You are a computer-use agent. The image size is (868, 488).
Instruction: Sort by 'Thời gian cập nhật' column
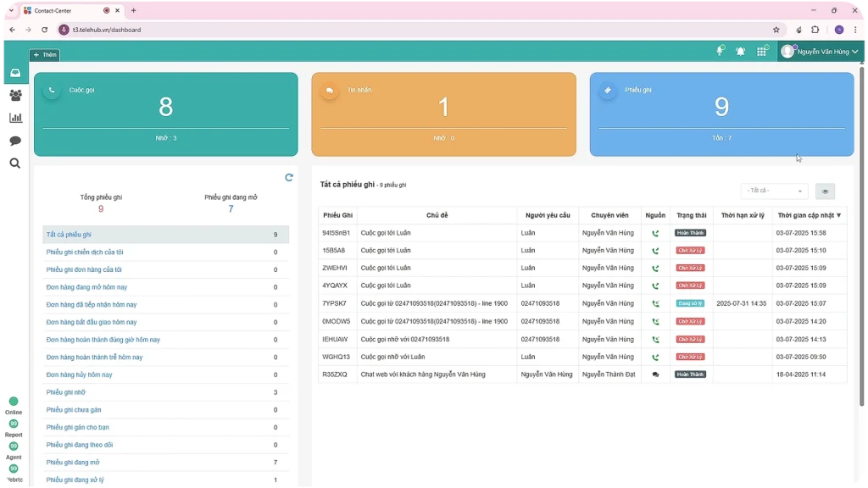coord(810,215)
